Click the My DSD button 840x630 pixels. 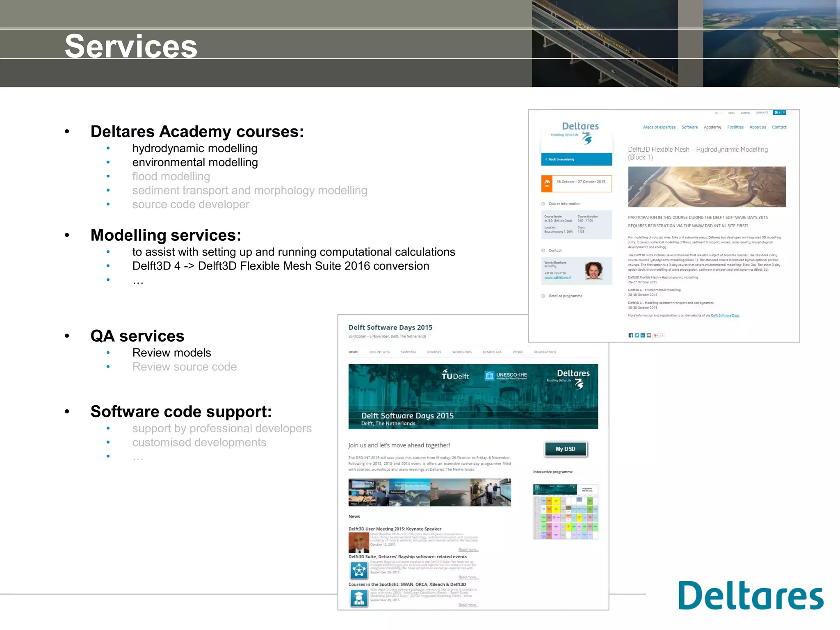click(566, 449)
